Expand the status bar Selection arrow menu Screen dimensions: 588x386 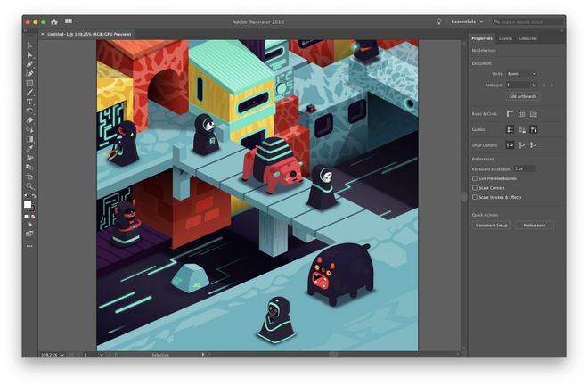point(203,355)
